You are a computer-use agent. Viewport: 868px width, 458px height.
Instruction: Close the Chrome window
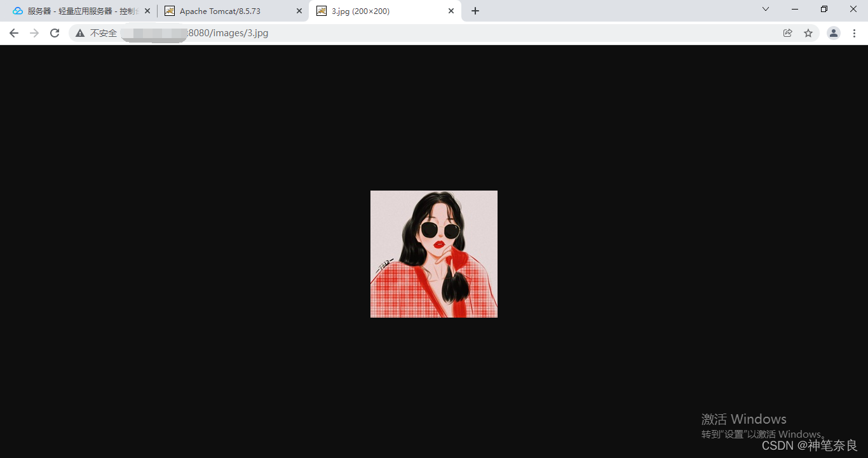[x=853, y=9]
